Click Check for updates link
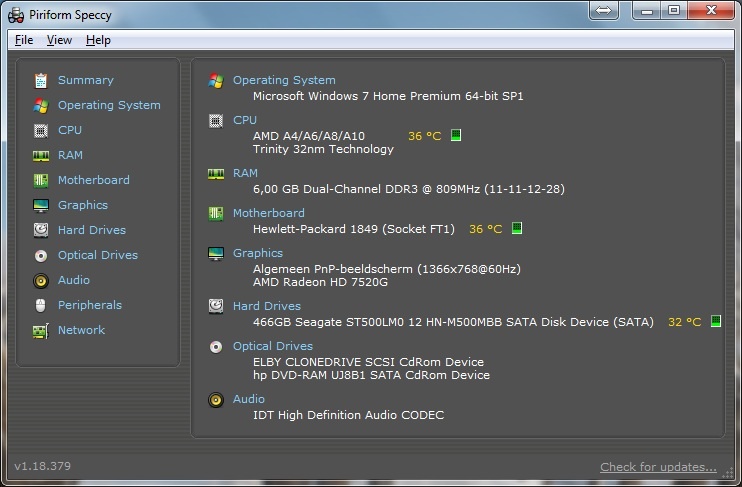Image resolution: width=742 pixels, height=487 pixels. (658, 467)
